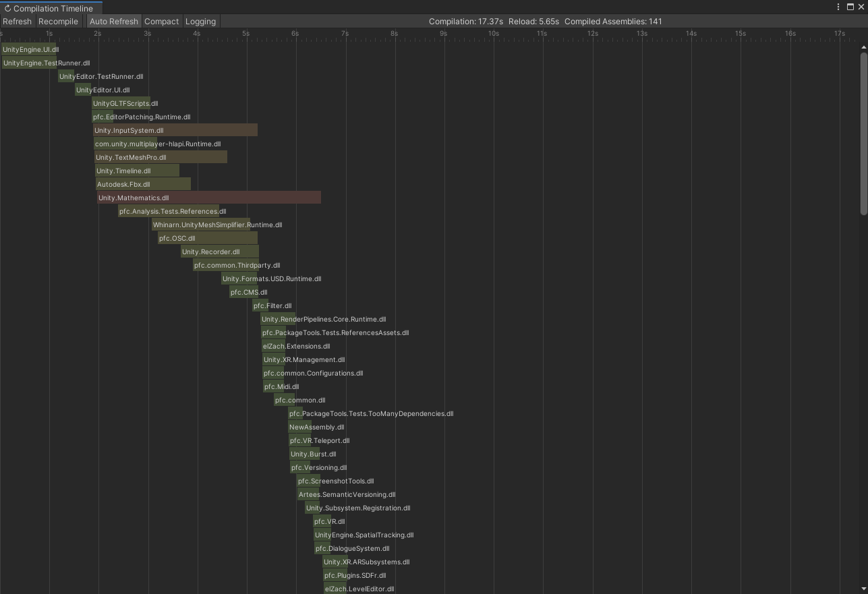Select the Compilation Timeline tab

click(49, 8)
